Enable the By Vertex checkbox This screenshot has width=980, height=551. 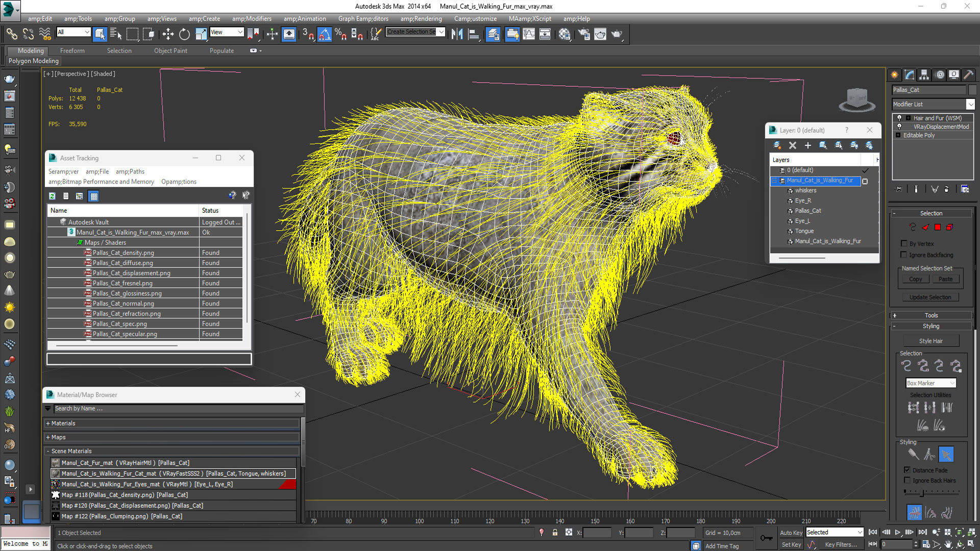pos(904,244)
